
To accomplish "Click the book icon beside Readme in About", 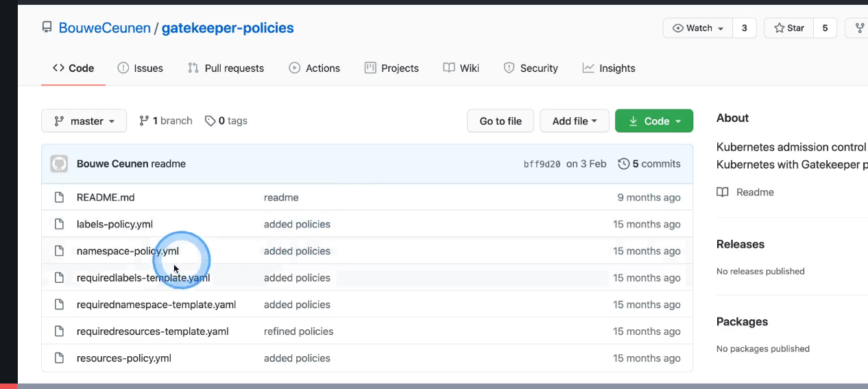I will click(723, 192).
